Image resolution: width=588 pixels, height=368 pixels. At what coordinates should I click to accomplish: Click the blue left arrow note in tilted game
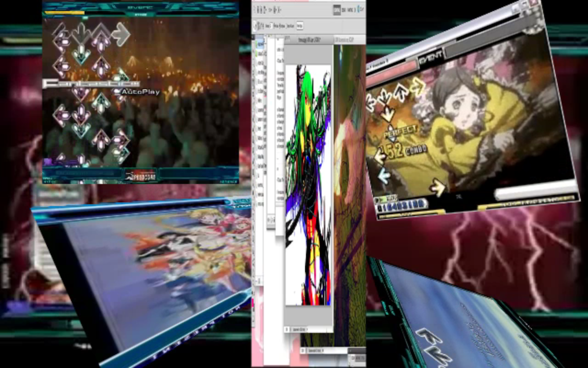click(x=384, y=176)
